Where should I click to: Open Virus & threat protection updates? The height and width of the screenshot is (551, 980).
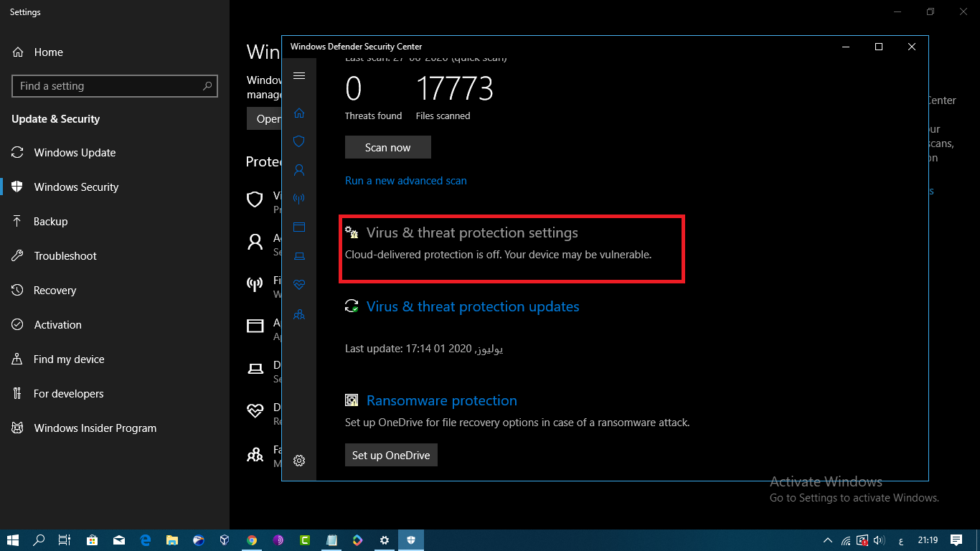[x=473, y=306]
